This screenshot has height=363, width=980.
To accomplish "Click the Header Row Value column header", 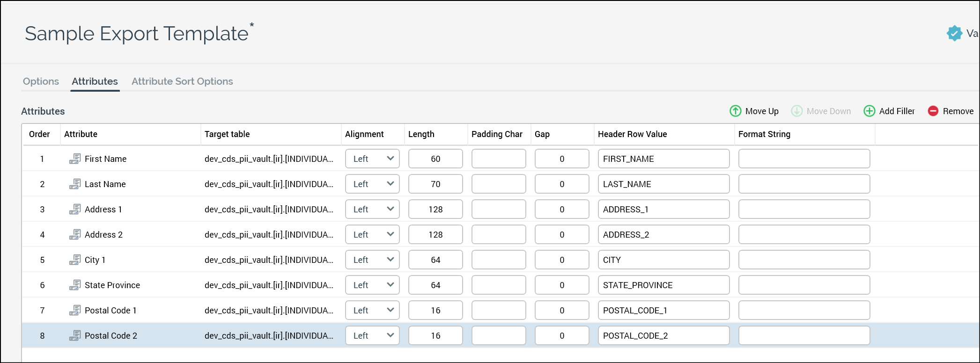I will (x=632, y=134).
